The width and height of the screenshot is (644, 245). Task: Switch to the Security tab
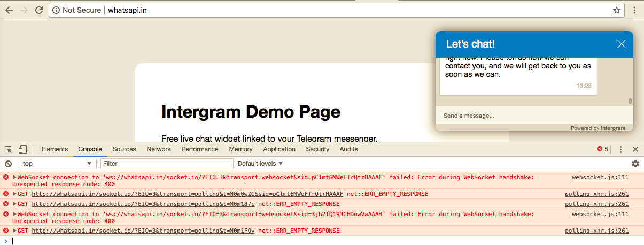point(317,149)
